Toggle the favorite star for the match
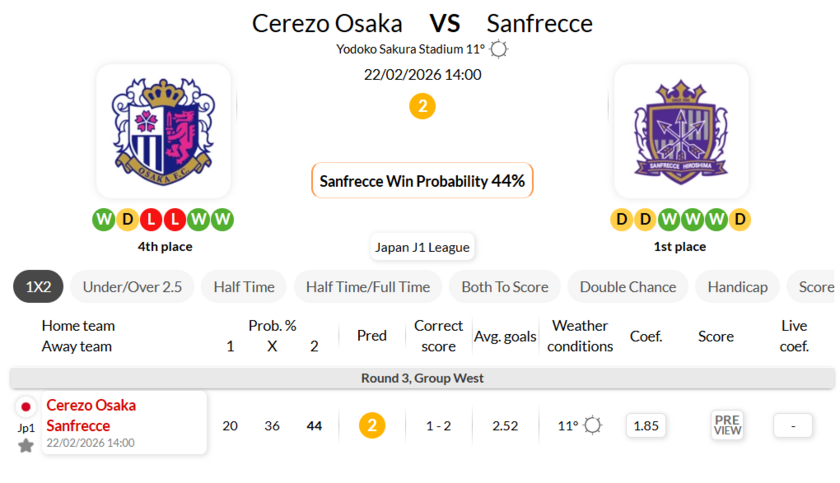Viewport: 840px width, 483px height. (x=26, y=445)
